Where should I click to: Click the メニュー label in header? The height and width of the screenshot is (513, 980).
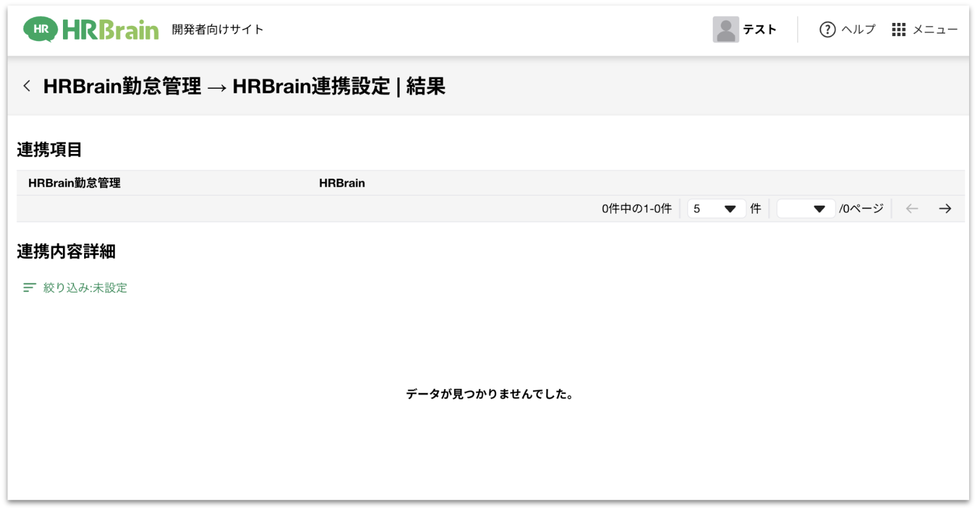[x=935, y=30]
